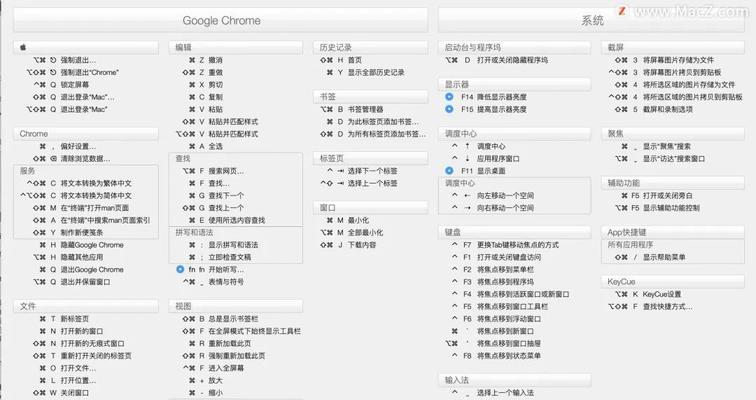Click the blue icon beside fn fn 开始听写

coord(180,269)
